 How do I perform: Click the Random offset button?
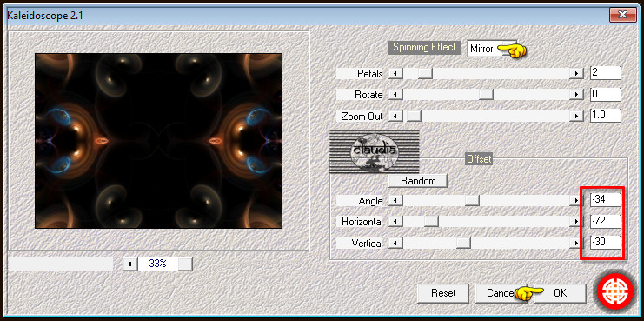pos(418,181)
